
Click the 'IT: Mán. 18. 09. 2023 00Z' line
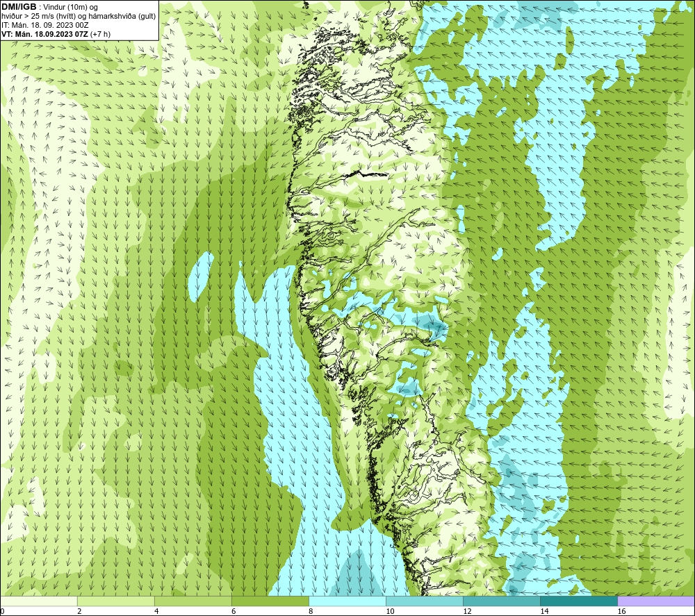click(45, 25)
